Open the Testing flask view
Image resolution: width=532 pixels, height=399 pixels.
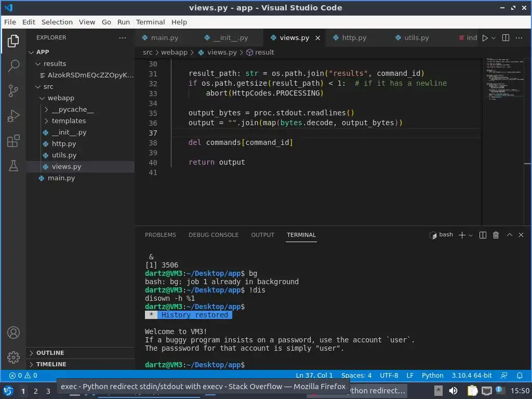click(x=13, y=166)
